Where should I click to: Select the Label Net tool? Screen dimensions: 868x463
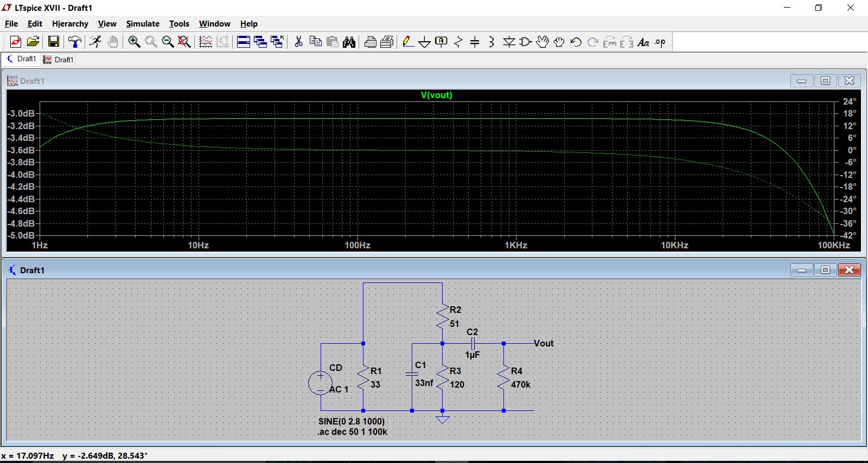coord(442,42)
